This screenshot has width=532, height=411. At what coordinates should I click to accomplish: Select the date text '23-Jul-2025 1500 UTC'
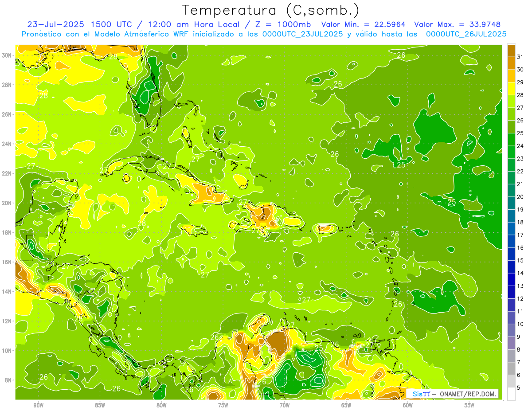pos(80,24)
